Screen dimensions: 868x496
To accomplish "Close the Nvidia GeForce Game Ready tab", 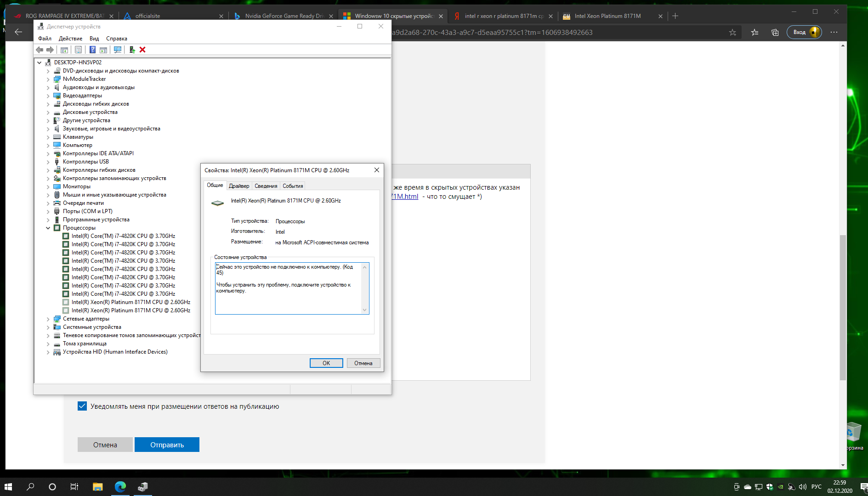I will (331, 16).
